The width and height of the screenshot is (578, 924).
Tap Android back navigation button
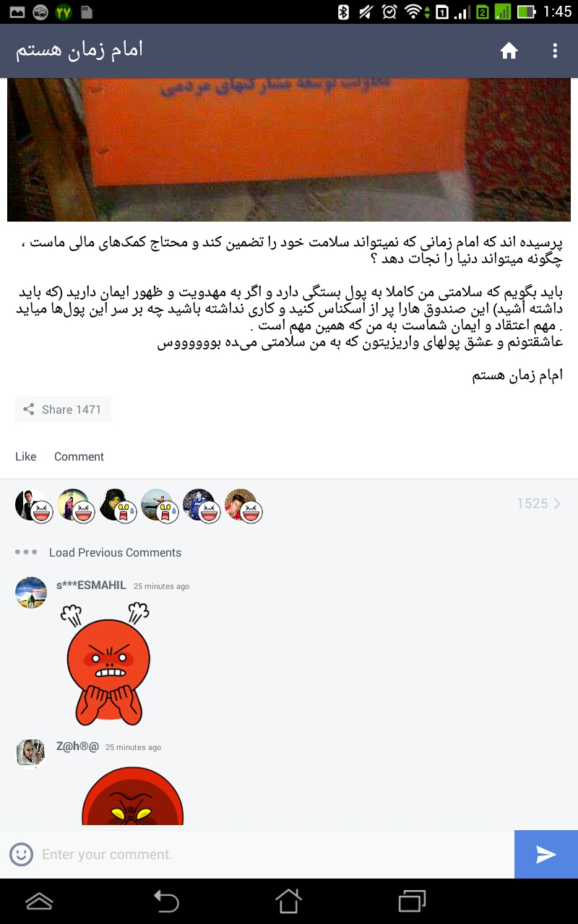click(x=166, y=901)
